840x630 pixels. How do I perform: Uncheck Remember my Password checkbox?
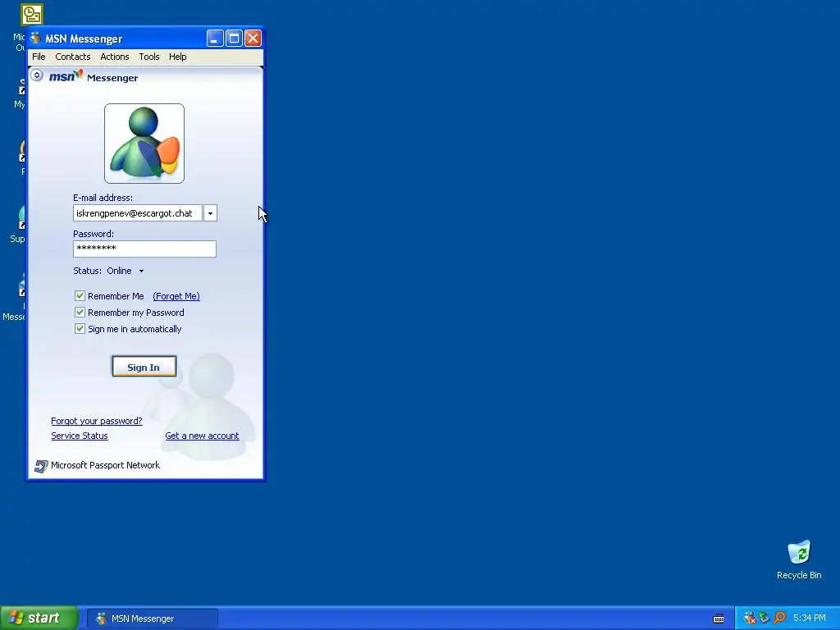(x=80, y=313)
